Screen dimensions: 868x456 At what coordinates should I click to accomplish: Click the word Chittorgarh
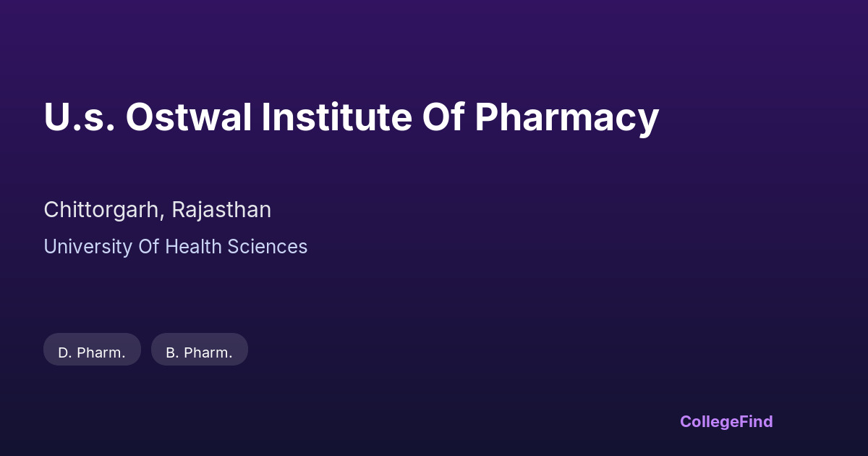[x=103, y=210]
